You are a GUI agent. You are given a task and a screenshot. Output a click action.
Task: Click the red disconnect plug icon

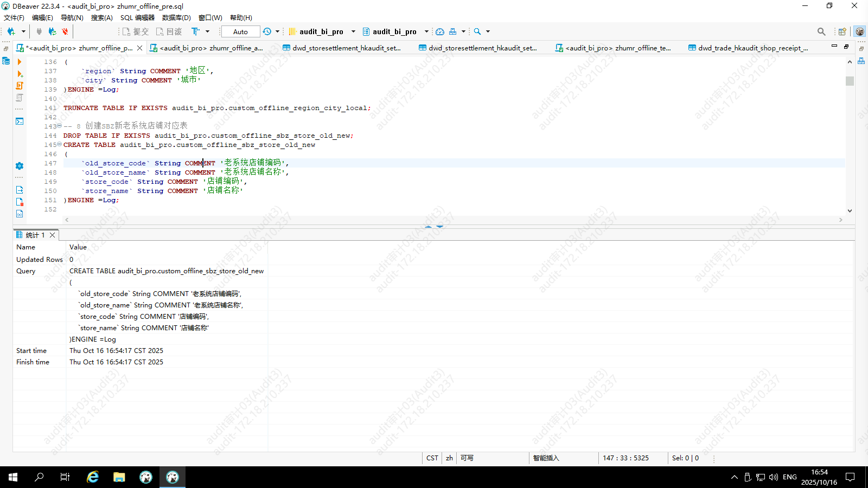coord(65,31)
